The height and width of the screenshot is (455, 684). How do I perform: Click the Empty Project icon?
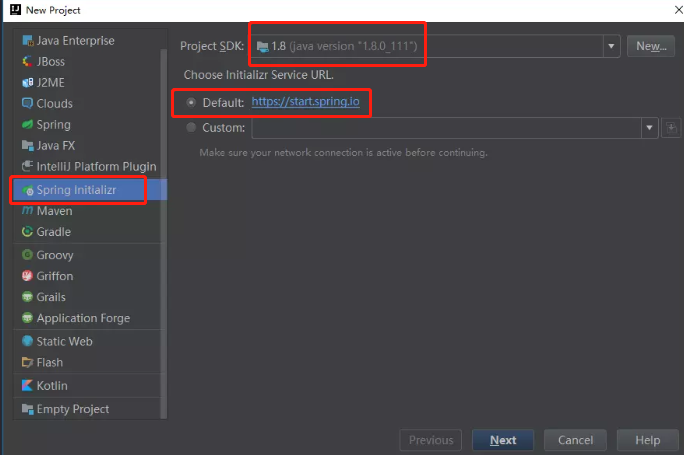tap(27, 409)
